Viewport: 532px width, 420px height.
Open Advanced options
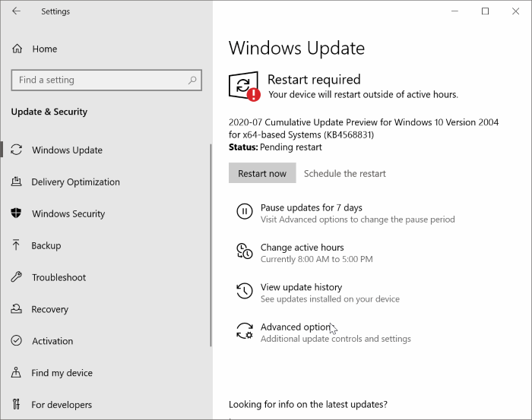tap(298, 327)
